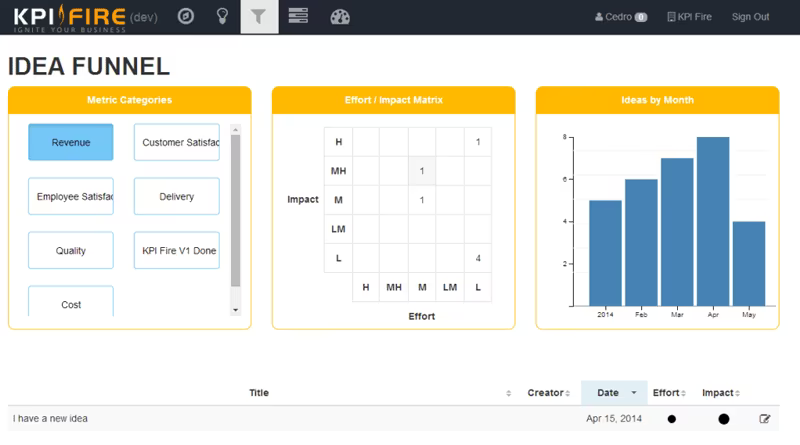The image size is (800, 445).
Task: Select the April bar in chart
Action: coord(713,221)
